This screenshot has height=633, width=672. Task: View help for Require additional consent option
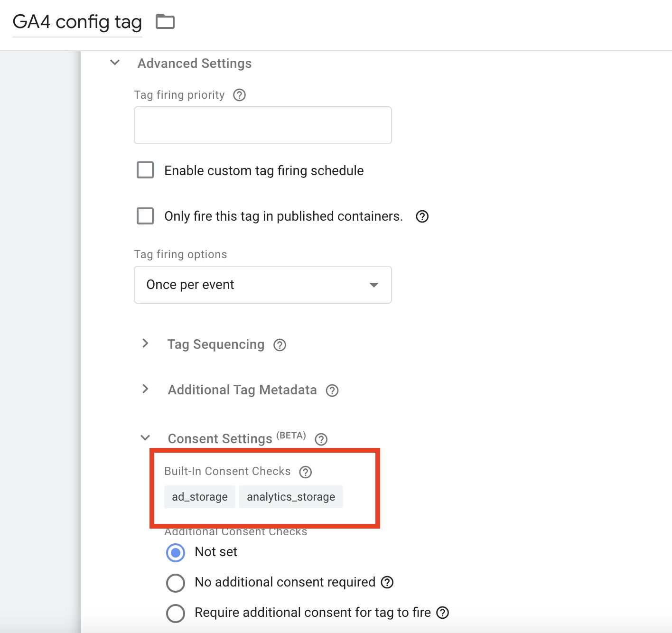click(x=442, y=613)
